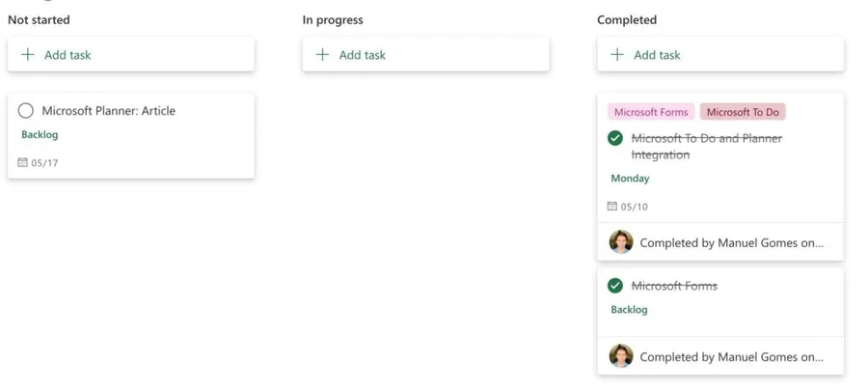Mark Microsoft Planner: Article as complete
Viewport: 868px width, 391px height.
26,111
